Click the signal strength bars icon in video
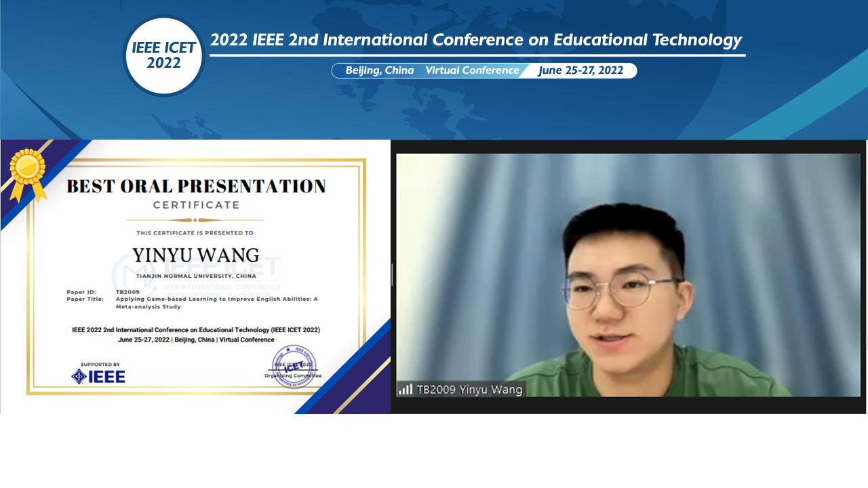 (x=406, y=389)
